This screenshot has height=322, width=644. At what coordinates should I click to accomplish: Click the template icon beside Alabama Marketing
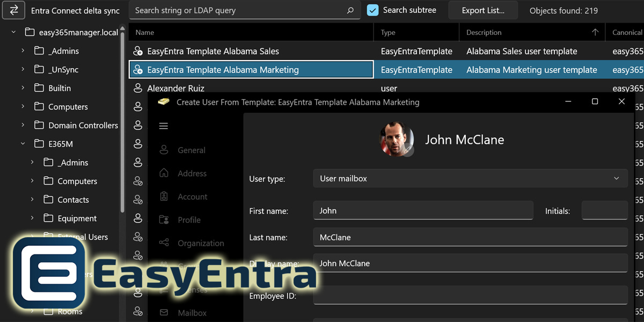138,70
